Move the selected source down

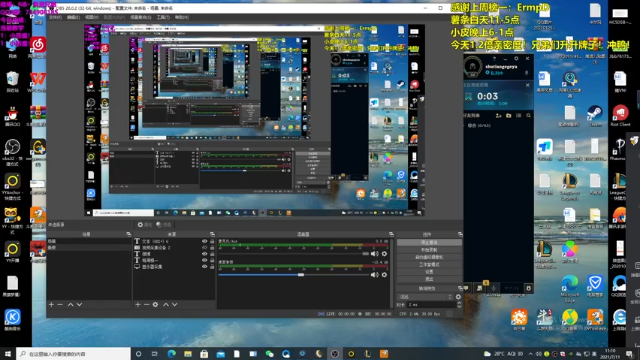[175, 304]
